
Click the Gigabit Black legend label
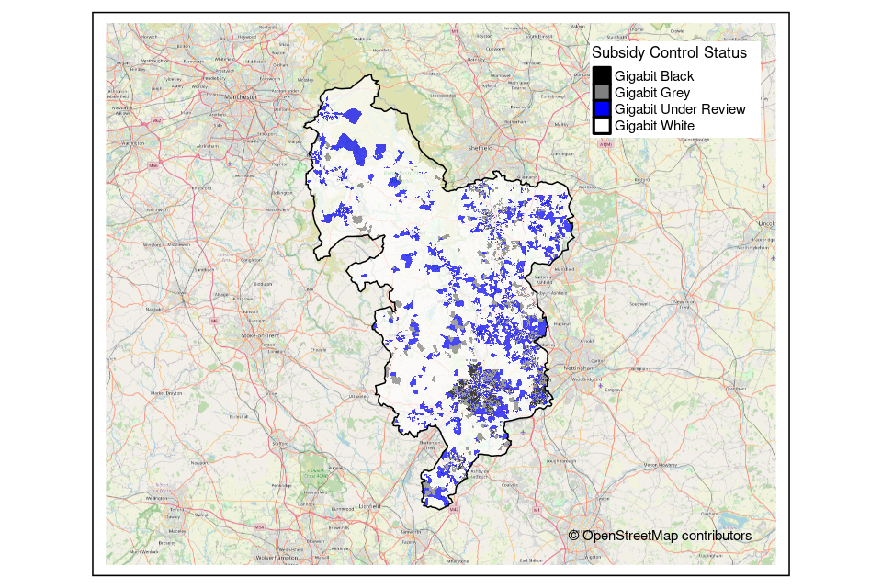[x=654, y=76]
